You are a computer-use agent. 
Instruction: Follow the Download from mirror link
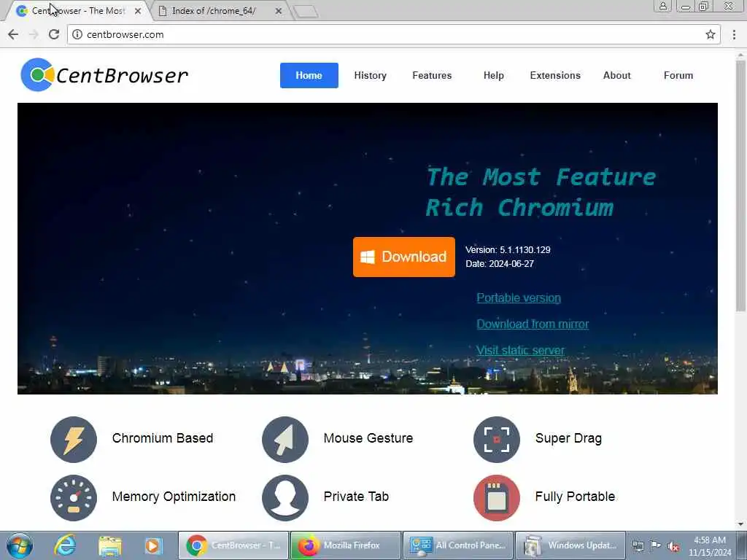[x=533, y=324]
